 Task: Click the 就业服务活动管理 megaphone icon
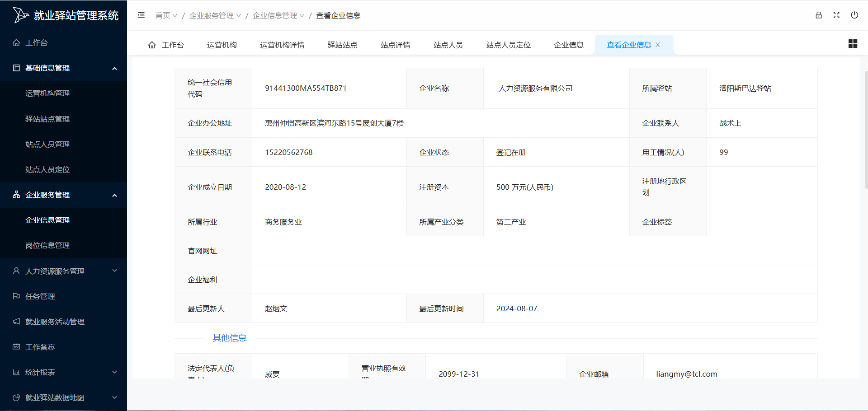[x=16, y=321]
